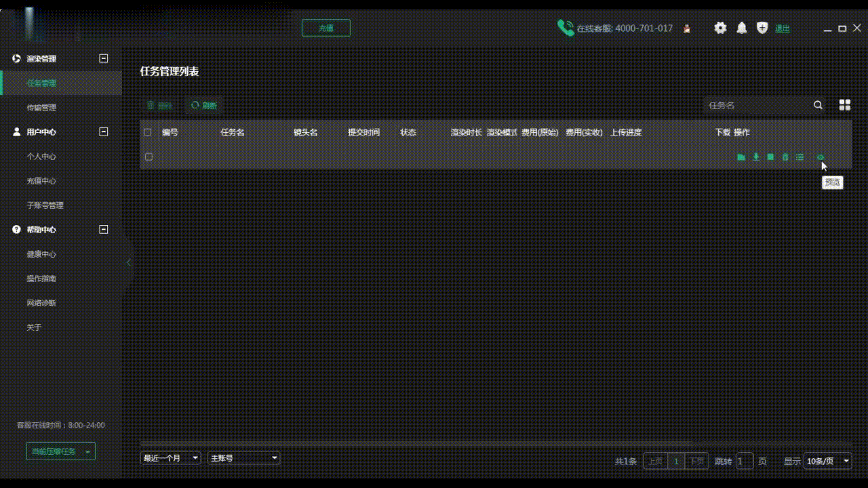Check the first task row checkbox
The image size is (868, 488).
tap(149, 157)
